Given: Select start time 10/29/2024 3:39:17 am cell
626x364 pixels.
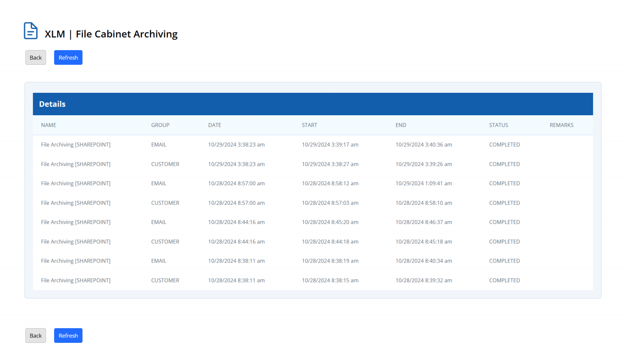Looking at the screenshot, I should tap(330, 145).
